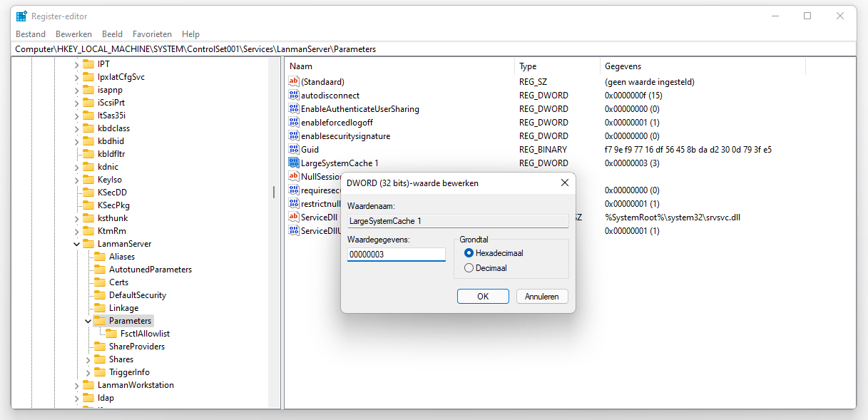Open the Bewerken menu
The width and height of the screenshot is (868, 420).
click(x=73, y=34)
